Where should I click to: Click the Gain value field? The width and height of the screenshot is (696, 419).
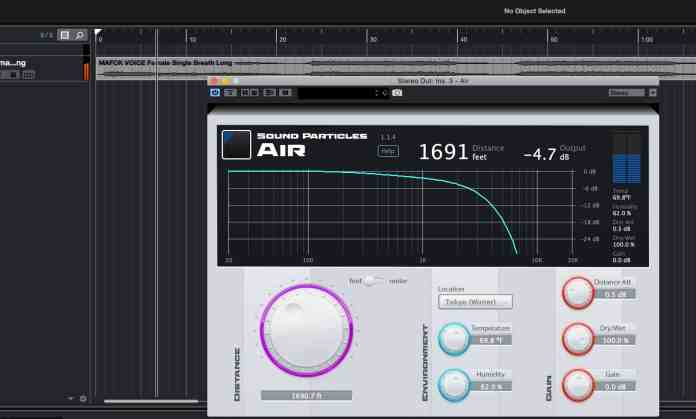[x=615, y=387]
